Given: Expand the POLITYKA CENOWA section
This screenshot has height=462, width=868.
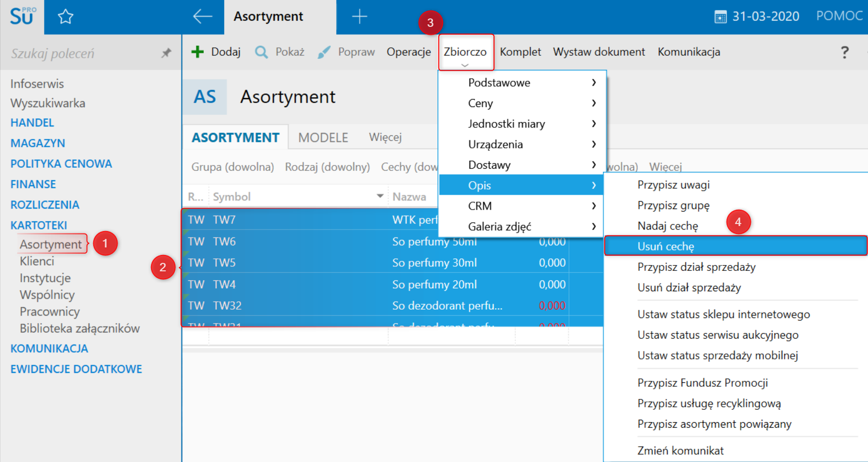Looking at the screenshot, I should click(x=61, y=164).
